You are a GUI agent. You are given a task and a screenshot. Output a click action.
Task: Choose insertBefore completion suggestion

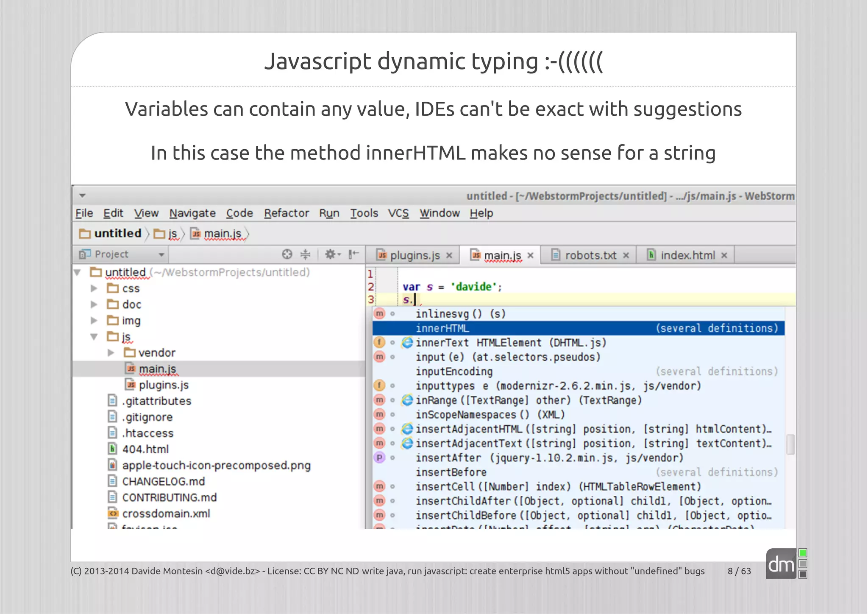point(579,472)
